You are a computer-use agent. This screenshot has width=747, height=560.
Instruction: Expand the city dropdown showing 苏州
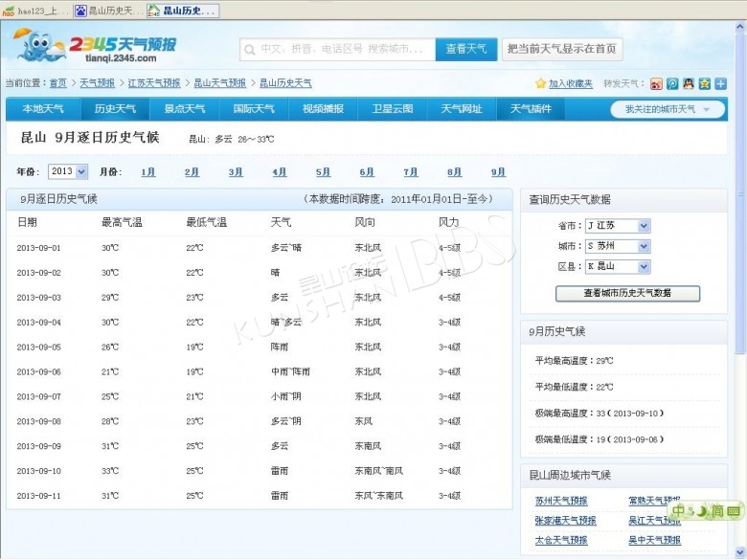644,246
